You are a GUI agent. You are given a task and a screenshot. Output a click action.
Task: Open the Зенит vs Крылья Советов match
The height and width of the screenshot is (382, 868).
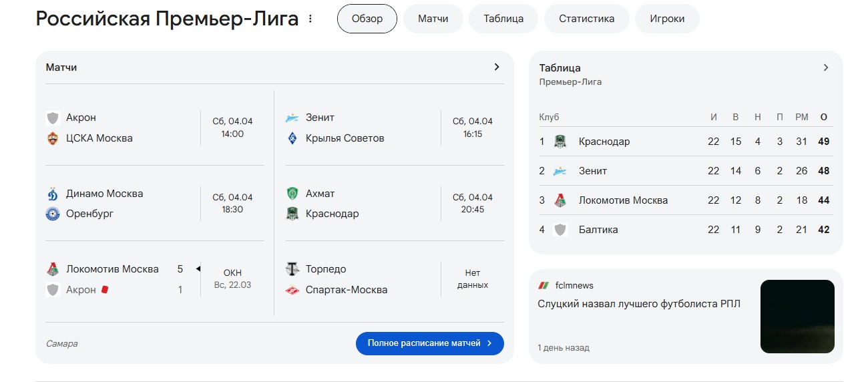pos(394,128)
